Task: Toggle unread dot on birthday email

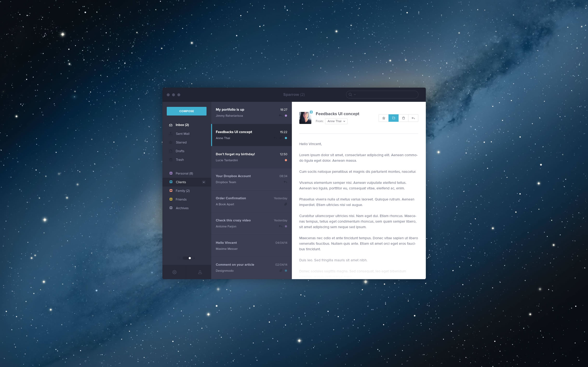Action: [x=286, y=160]
